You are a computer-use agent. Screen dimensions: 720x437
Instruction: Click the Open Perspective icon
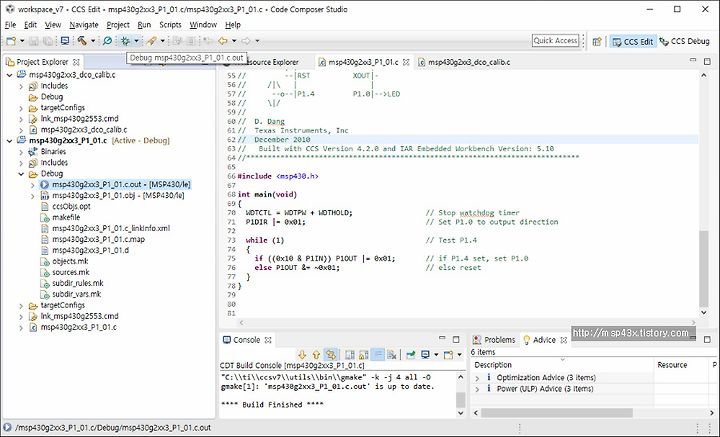pyautogui.click(x=597, y=41)
